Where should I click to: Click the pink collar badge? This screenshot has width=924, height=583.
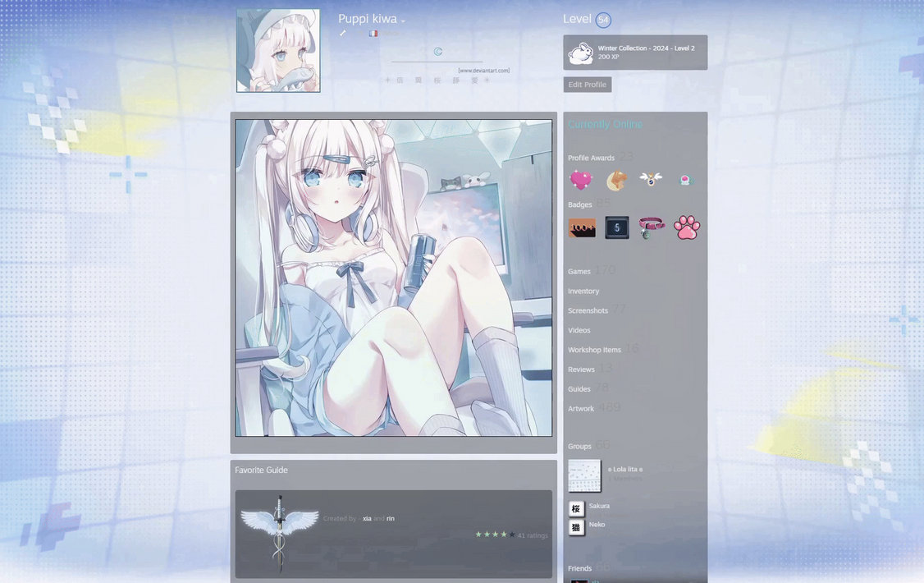[x=652, y=227]
